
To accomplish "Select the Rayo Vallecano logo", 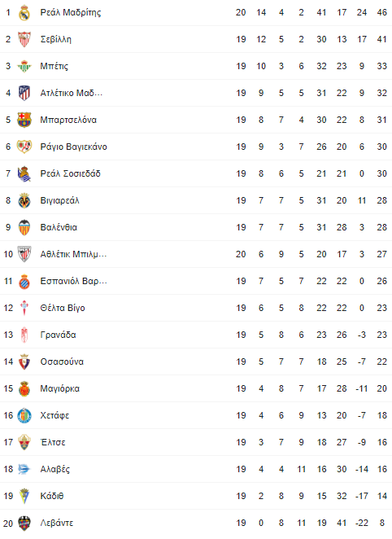I will (24, 147).
